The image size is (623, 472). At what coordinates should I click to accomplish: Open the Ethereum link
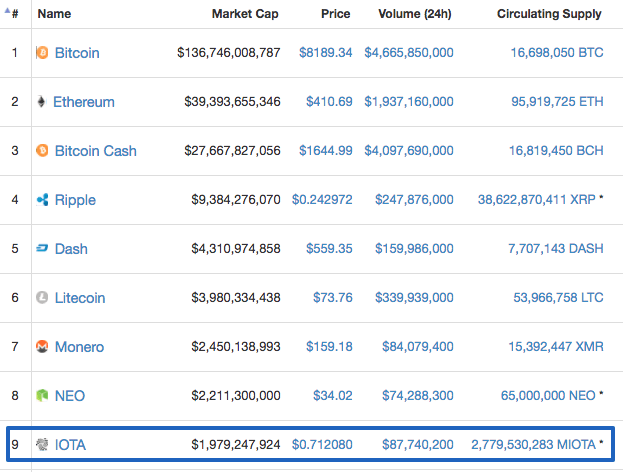[x=84, y=102]
